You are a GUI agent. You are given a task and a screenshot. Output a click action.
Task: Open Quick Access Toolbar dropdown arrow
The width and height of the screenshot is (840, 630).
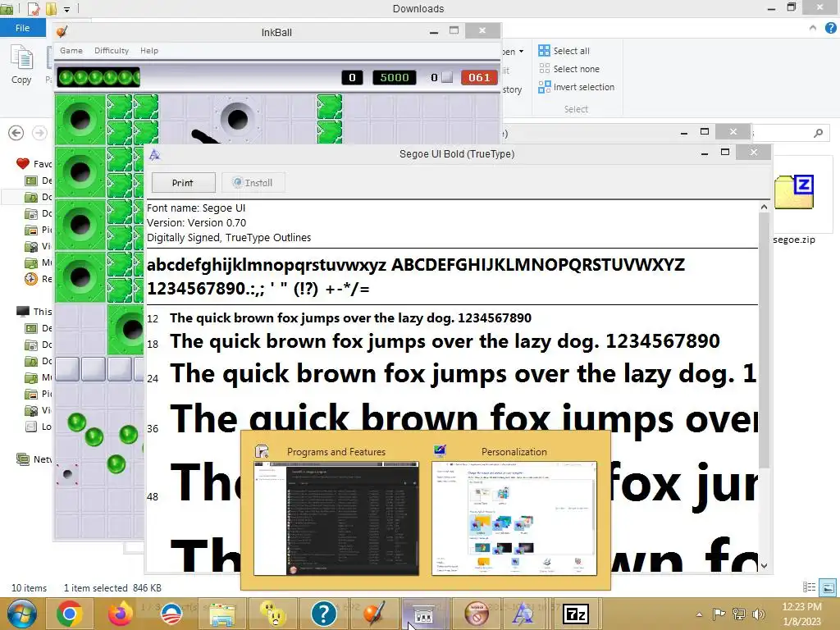coord(67,9)
